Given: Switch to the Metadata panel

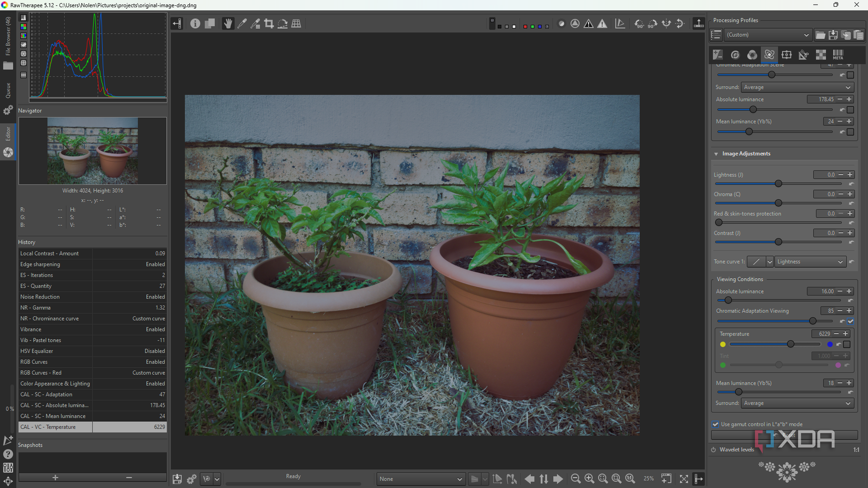Looking at the screenshot, I should (838, 55).
